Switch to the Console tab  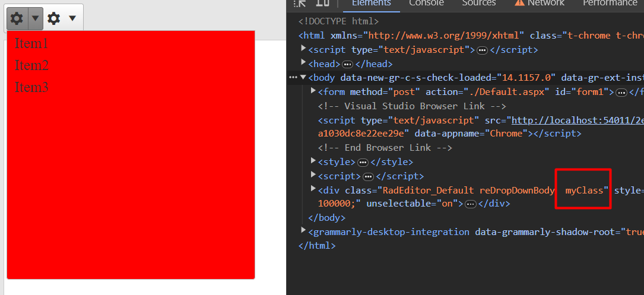426,4
